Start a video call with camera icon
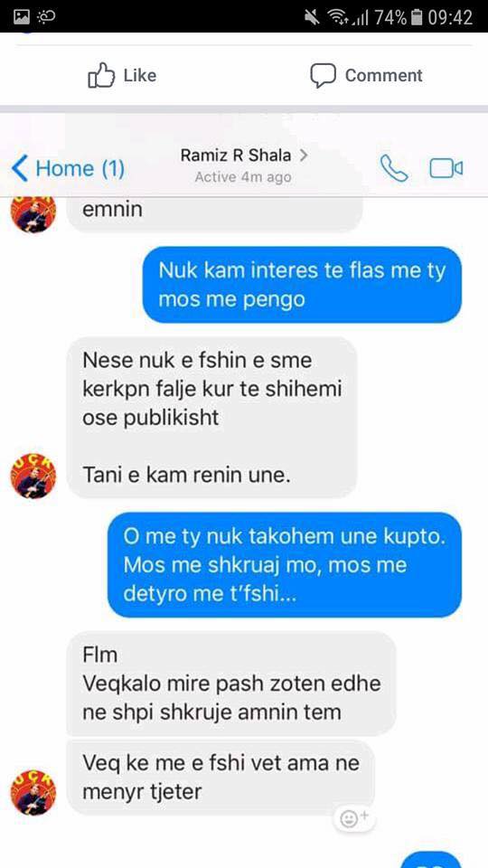 point(446,168)
